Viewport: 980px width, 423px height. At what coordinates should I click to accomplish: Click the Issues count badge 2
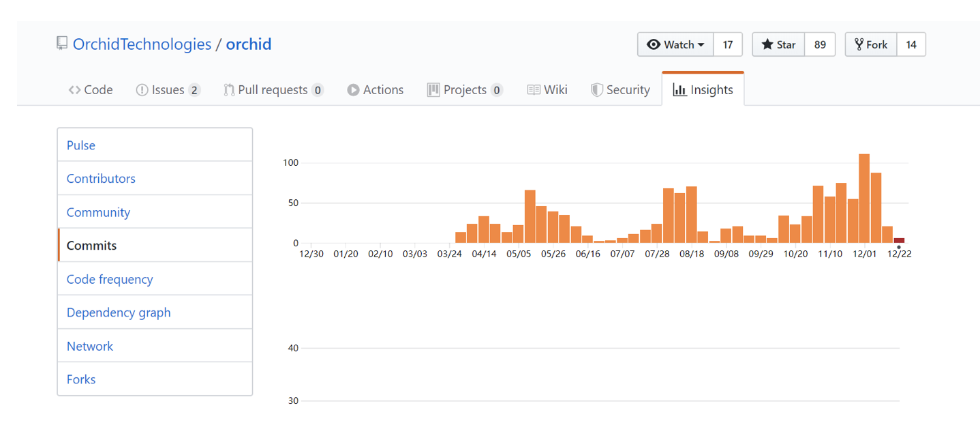click(194, 90)
